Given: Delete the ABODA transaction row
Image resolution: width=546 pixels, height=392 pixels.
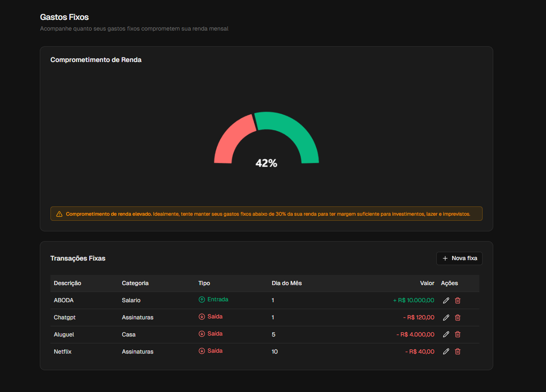Looking at the screenshot, I should point(458,300).
